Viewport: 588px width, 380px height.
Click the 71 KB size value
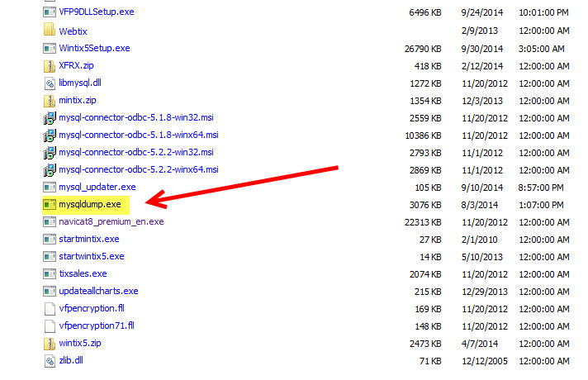coord(430,361)
